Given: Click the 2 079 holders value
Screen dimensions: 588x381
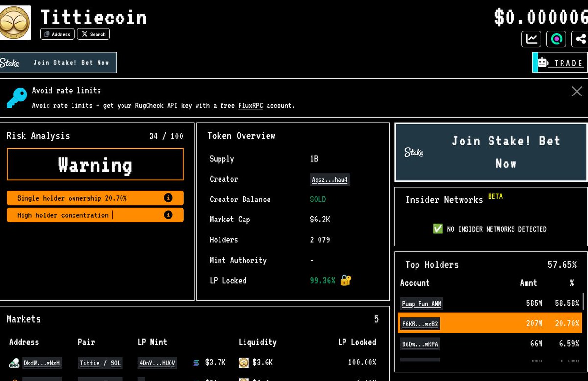Looking at the screenshot, I should [320, 240].
